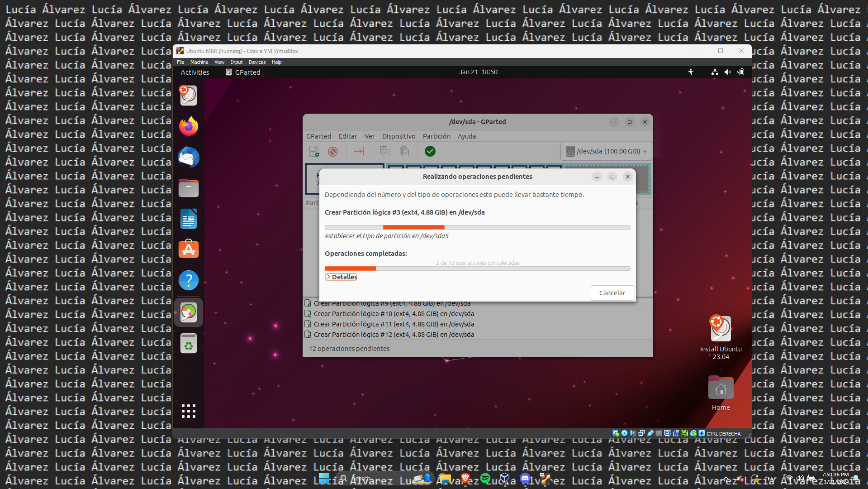The image size is (868, 489).
Task: Open the Ubuntu system status menu
Action: pyautogui.click(x=727, y=72)
